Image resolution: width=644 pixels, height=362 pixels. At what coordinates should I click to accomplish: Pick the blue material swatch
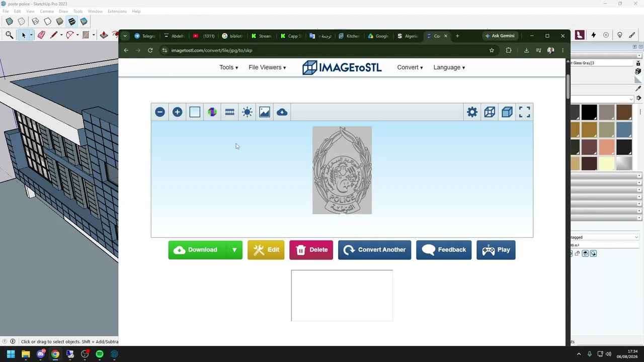point(624,129)
